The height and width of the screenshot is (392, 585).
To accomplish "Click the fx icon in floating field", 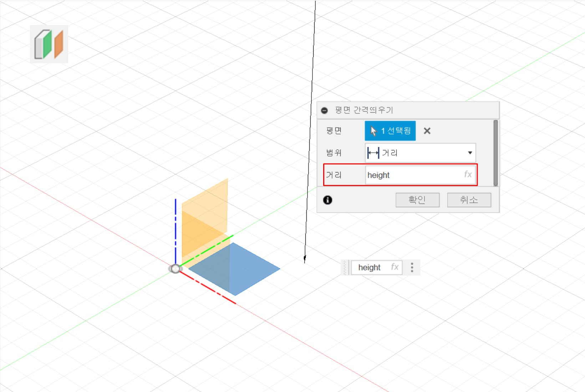I will click(x=395, y=267).
